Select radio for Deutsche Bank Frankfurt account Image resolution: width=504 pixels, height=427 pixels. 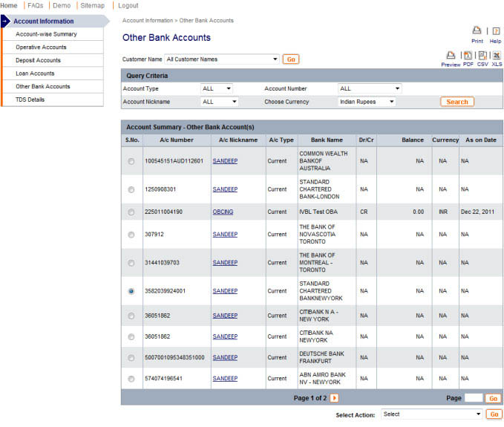click(131, 357)
